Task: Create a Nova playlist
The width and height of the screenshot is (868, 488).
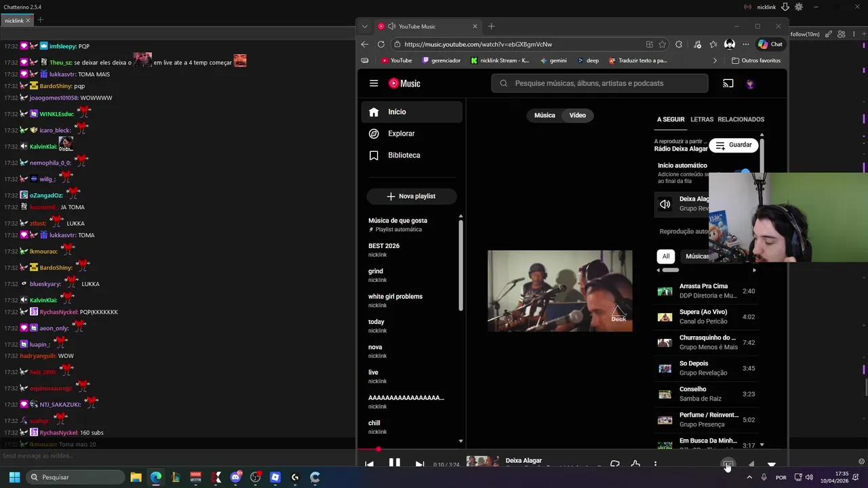Action: [x=412, y=196]
